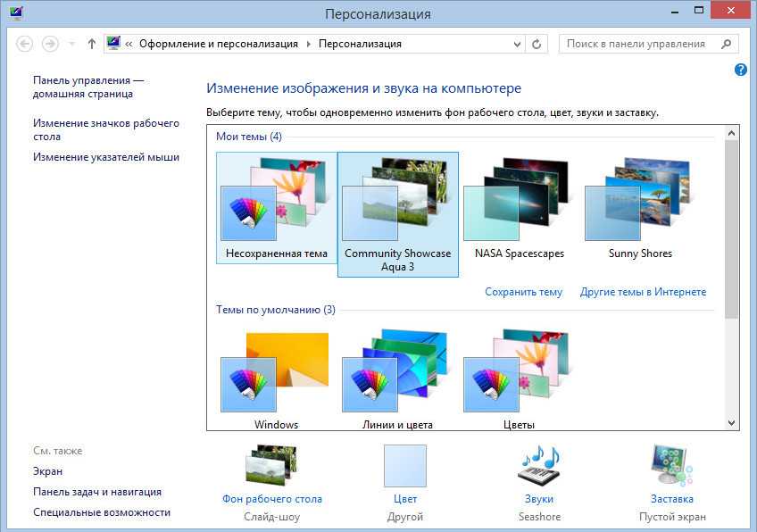Click the blue help question mark icon

(741, 70)
